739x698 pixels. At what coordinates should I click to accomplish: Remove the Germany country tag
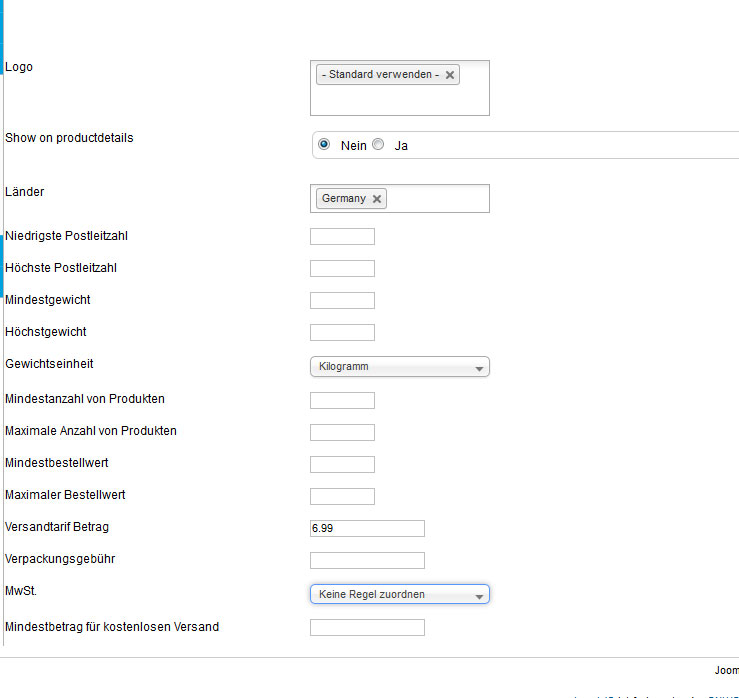click(377, 199)
